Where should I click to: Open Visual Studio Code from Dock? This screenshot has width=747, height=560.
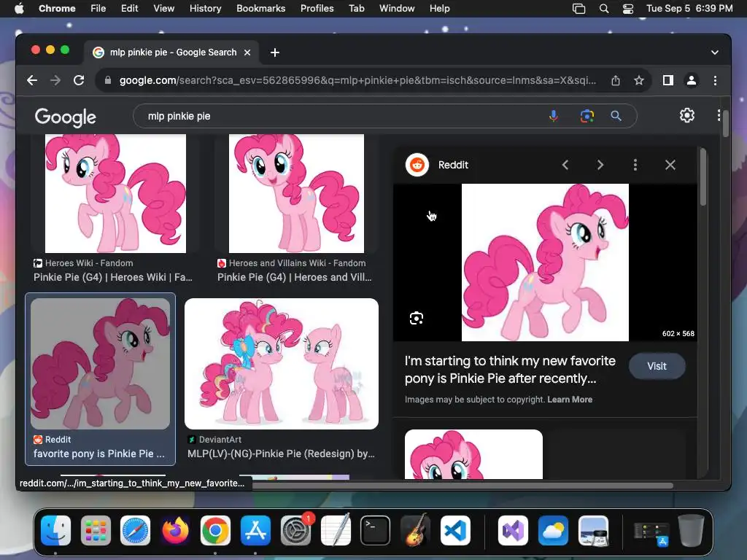click(x=455, y=530)
